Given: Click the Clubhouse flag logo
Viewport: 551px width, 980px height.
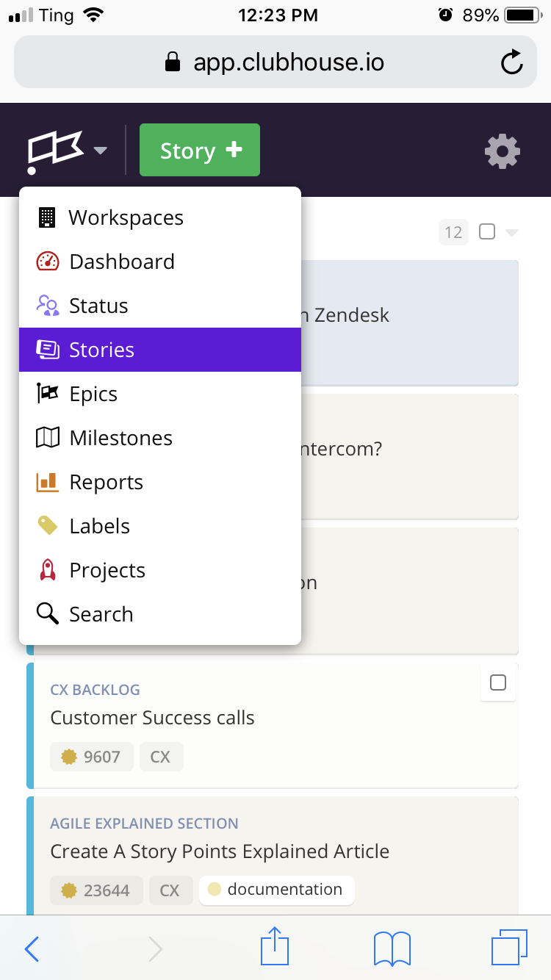Looking at the screenshot, I should pos(55,152).
